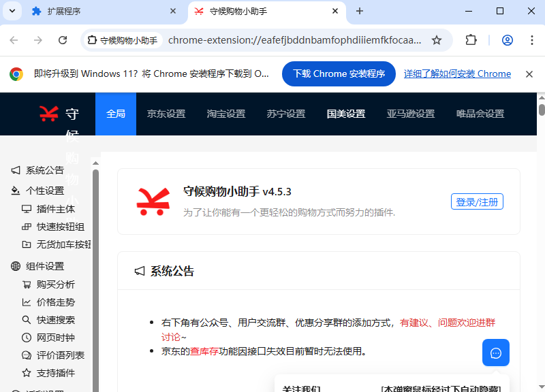The width and height of the screenshot is (545, 392).
Task: Focus the chrome-extension address bar
Action: pos(294,40)
